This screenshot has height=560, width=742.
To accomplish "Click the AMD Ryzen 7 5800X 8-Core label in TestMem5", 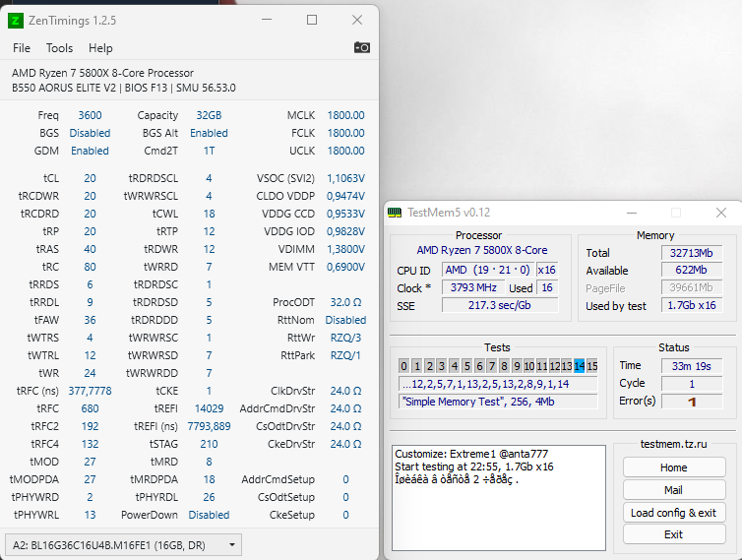I will click(x=482, y=250).
